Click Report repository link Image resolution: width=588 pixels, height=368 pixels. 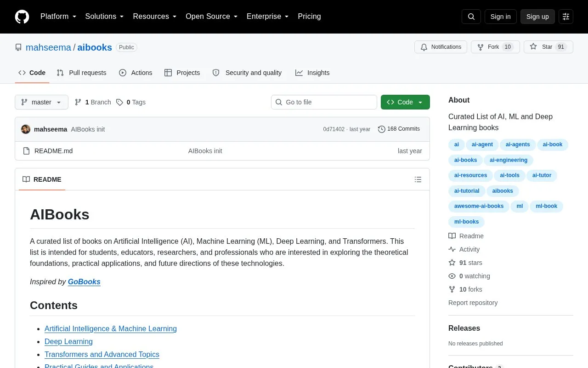point(473,303)
